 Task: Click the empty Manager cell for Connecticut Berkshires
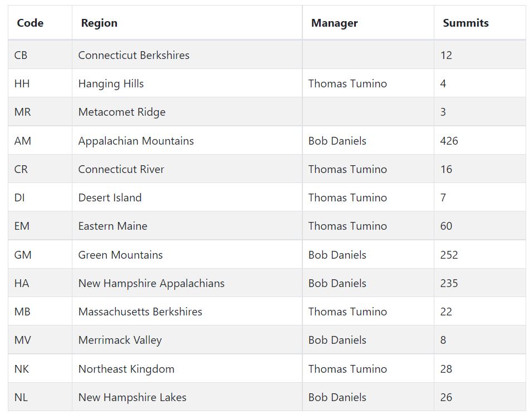[368, 55]
